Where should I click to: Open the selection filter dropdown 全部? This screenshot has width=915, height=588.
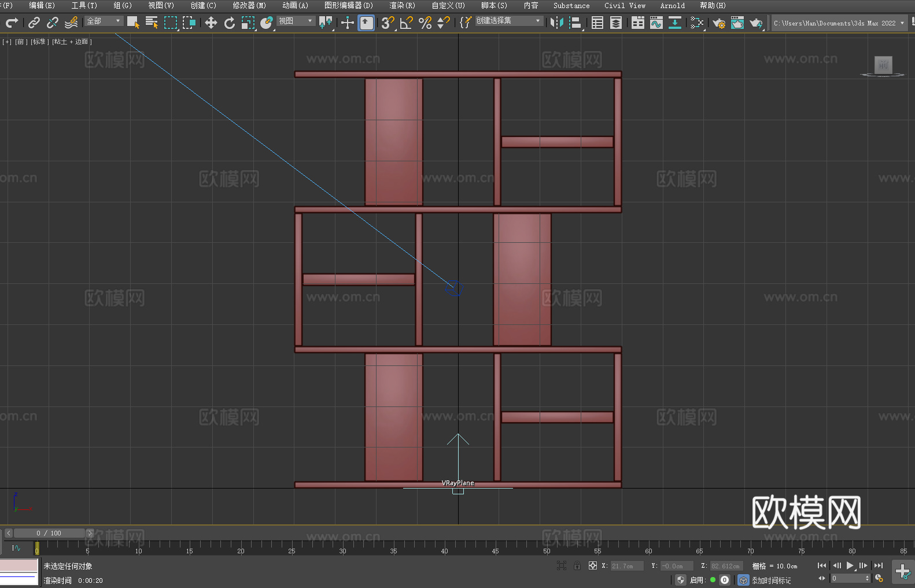click(104, 21)
